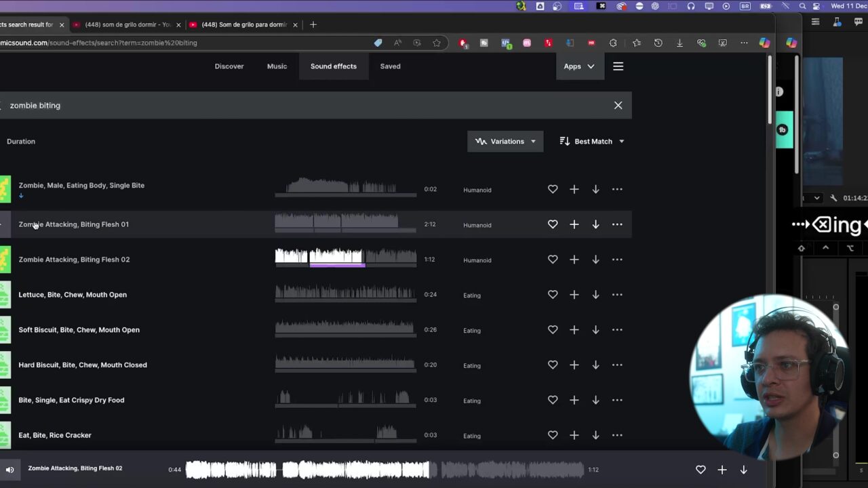Add Soft Biscuit track to a playlist
The width and height of the screenshot is (868, 488).
pos(574,330)
